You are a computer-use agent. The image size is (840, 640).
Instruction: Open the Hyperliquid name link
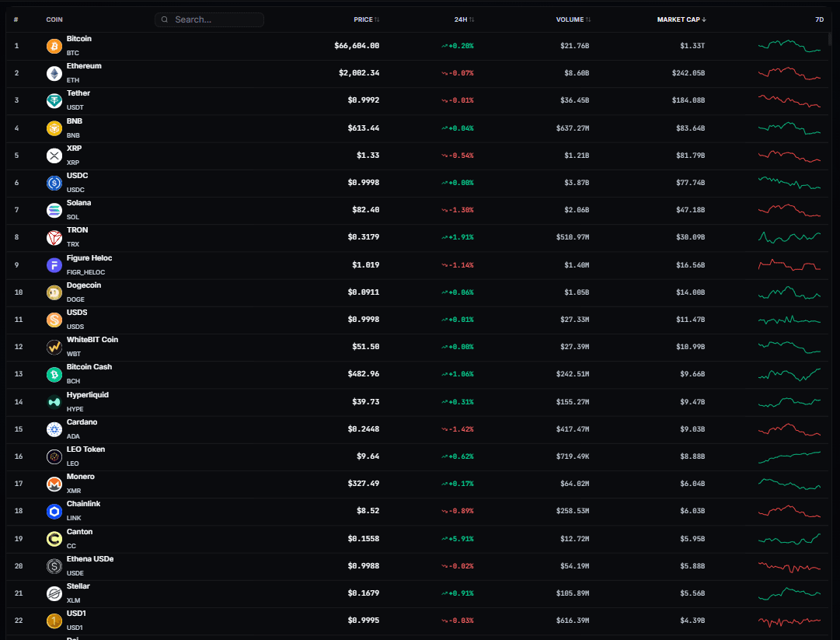(87, 395)
